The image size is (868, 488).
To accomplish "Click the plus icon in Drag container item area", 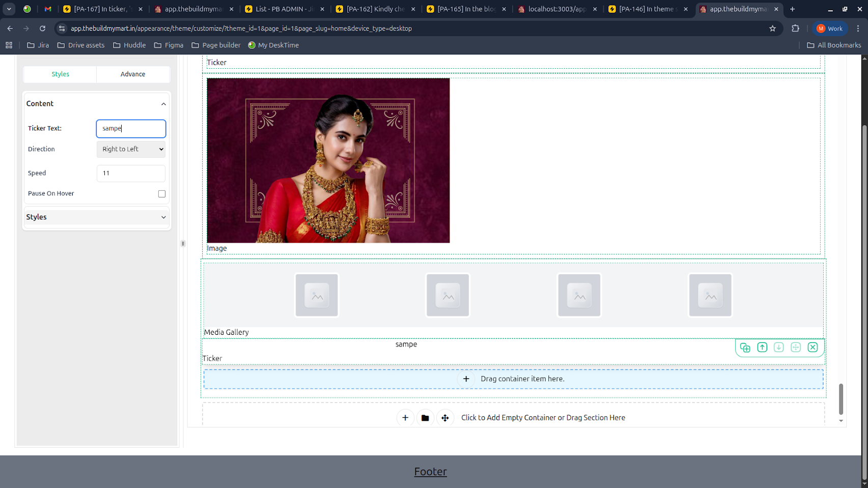I will 466,379.
